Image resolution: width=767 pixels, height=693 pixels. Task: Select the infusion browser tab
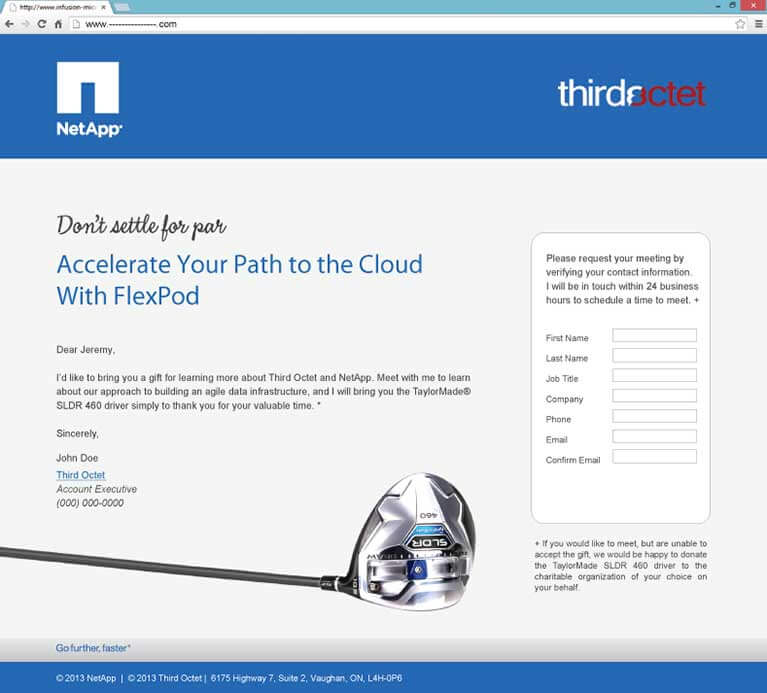55,7
